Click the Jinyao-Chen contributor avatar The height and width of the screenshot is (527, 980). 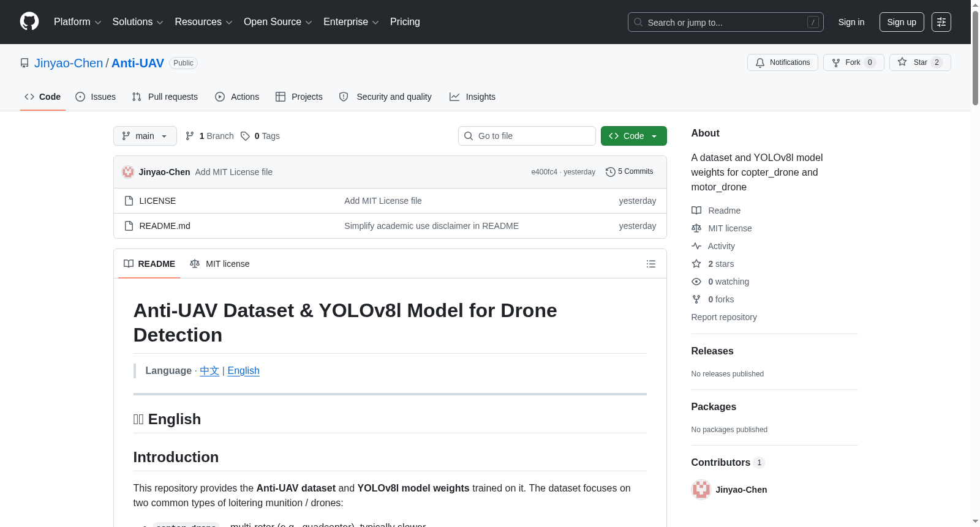[701, 490]
